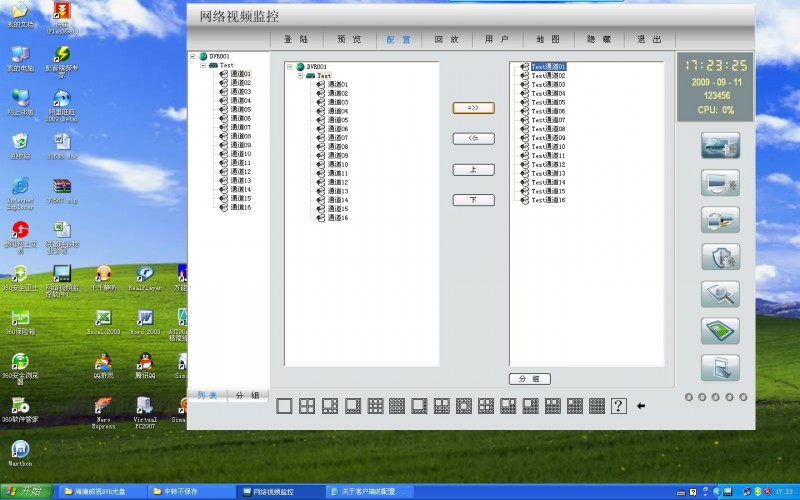
Task: Click the 分组 button below the right list
Action: 530,379
